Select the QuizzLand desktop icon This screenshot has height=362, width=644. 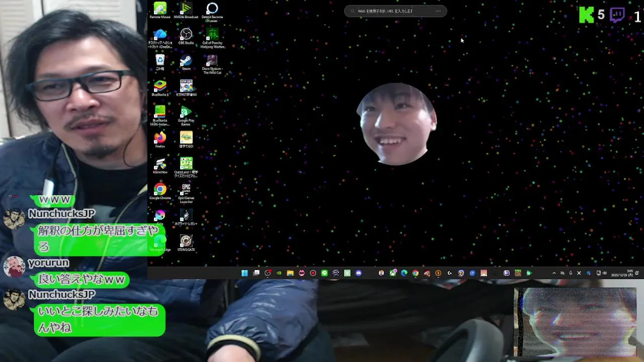[186, 167]
